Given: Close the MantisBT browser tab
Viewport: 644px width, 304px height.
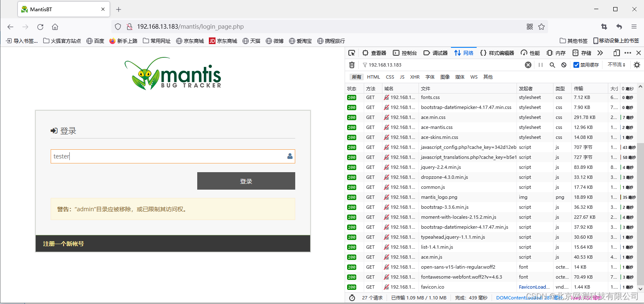Looking at the screenshot, I should click(102, 9).
